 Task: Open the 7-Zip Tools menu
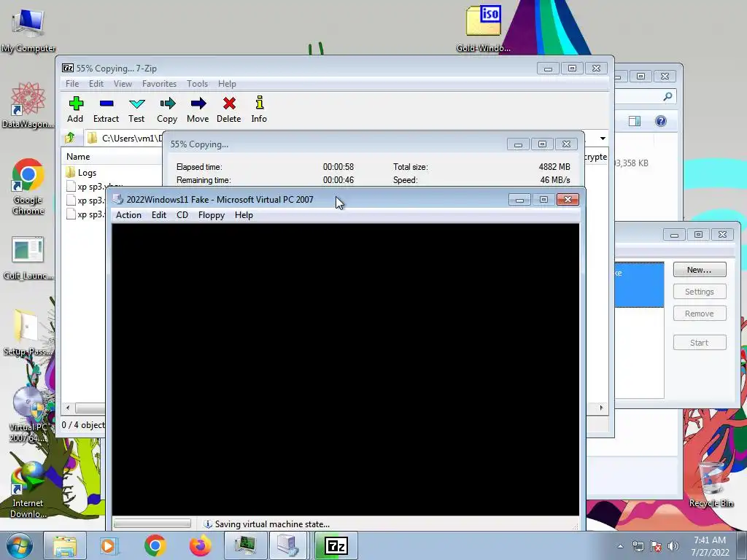coord(197,84)
